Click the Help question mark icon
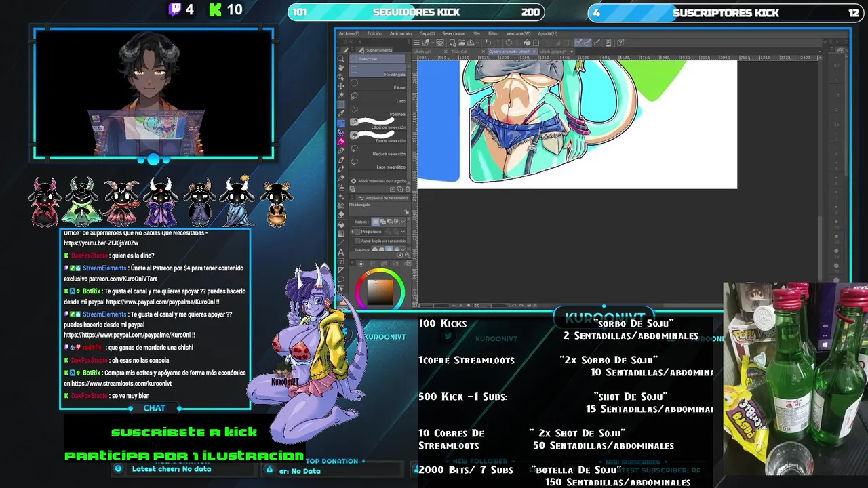 [x=620, y=43]
